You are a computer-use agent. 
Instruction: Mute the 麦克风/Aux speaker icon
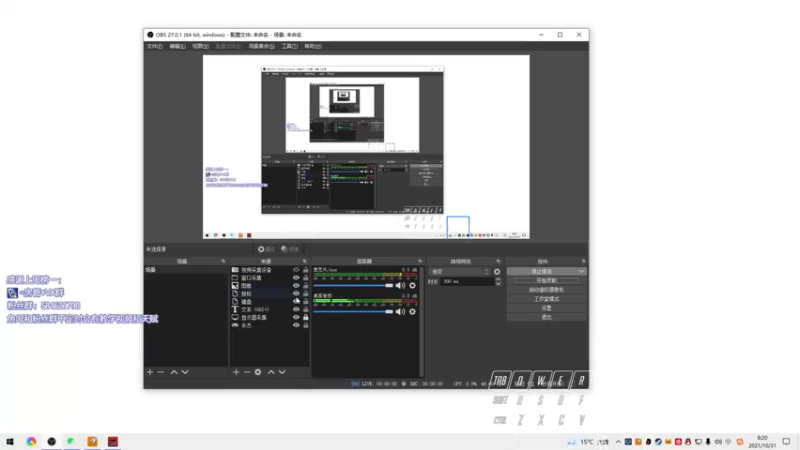pyautogui.click(x=401, y=286)
